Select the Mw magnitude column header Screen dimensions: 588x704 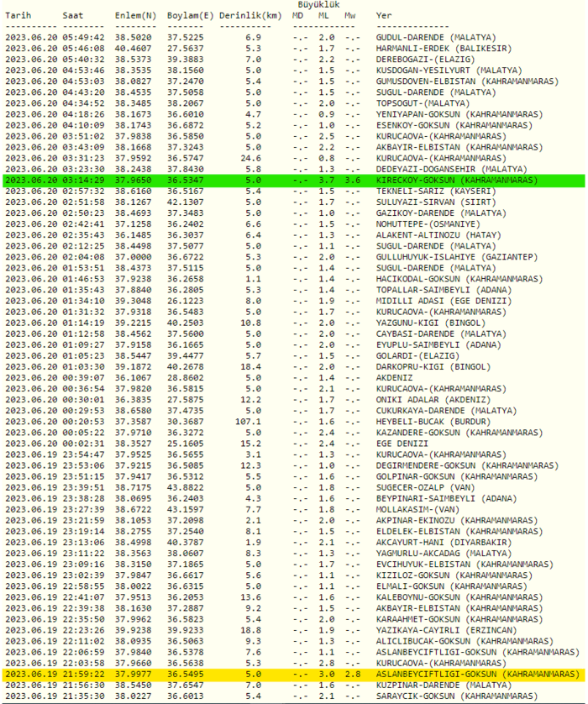click(350, 16)
